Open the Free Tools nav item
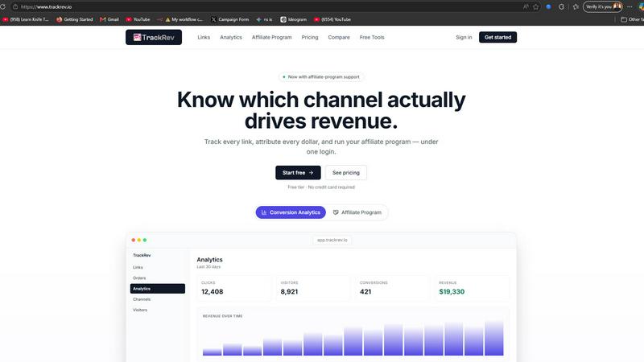644x362 pixels. (372, 37)
